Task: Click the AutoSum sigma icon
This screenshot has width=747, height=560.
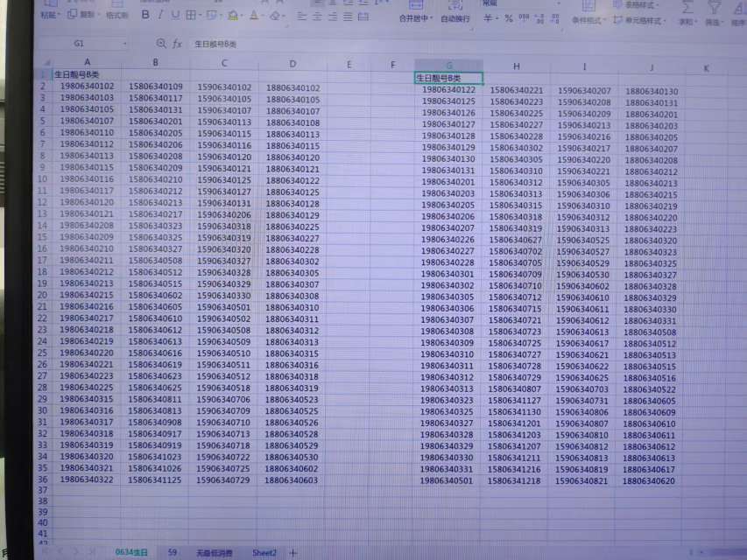Action: tap(687, 7)
